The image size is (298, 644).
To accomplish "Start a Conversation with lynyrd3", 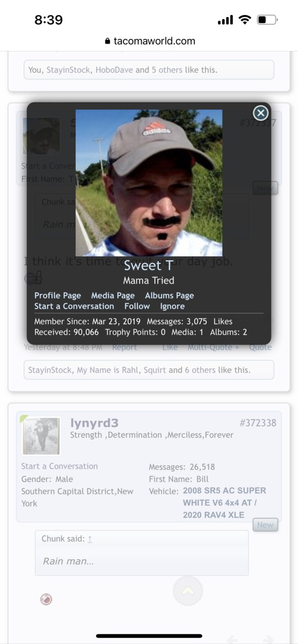I will coord(59,466).
